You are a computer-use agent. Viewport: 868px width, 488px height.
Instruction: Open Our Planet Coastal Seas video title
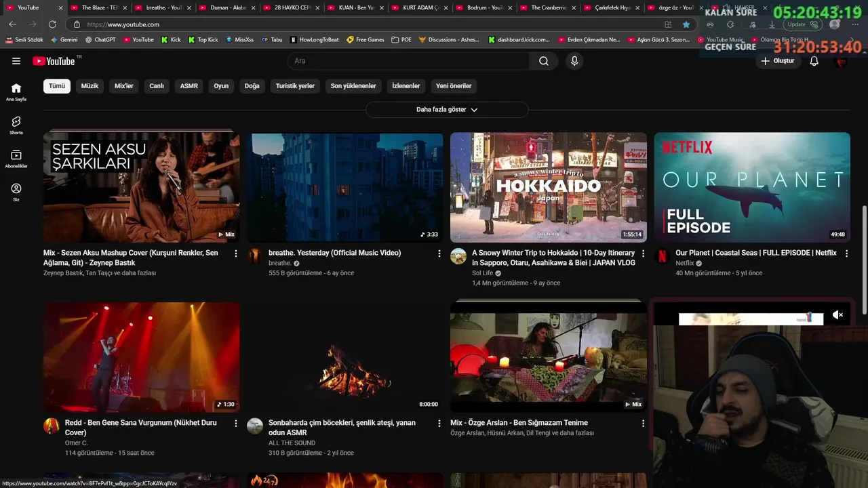pos(756,253)
